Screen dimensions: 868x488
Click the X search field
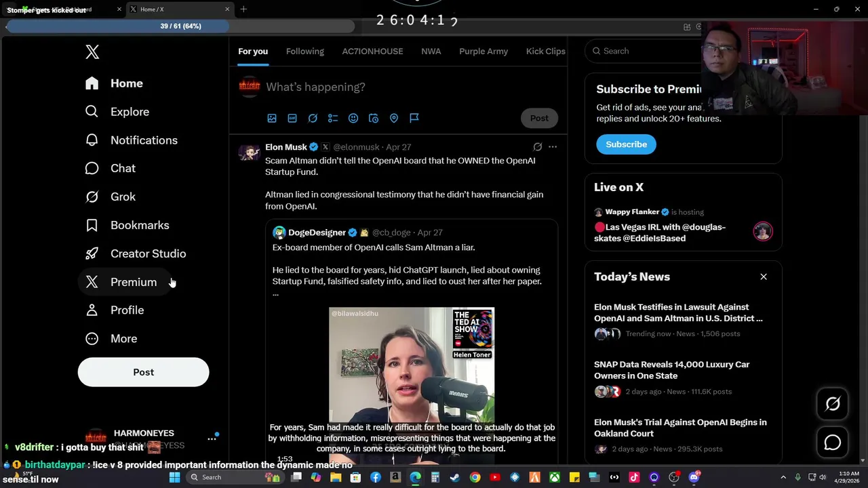644,51
